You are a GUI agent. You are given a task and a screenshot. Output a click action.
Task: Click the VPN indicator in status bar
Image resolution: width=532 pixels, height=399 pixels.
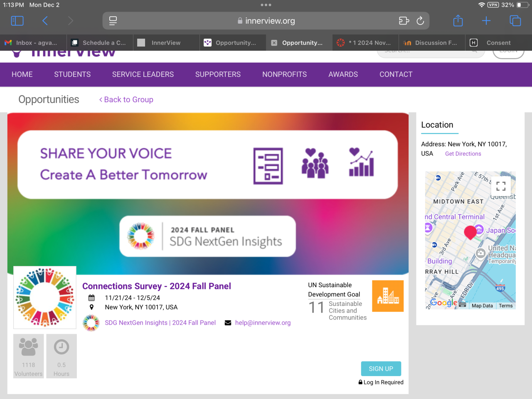coord(493,5)
